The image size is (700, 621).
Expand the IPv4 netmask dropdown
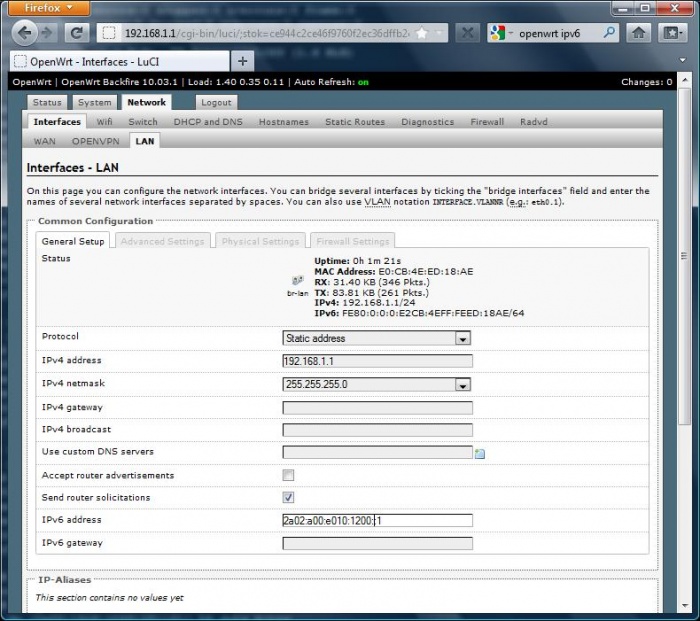462,384
